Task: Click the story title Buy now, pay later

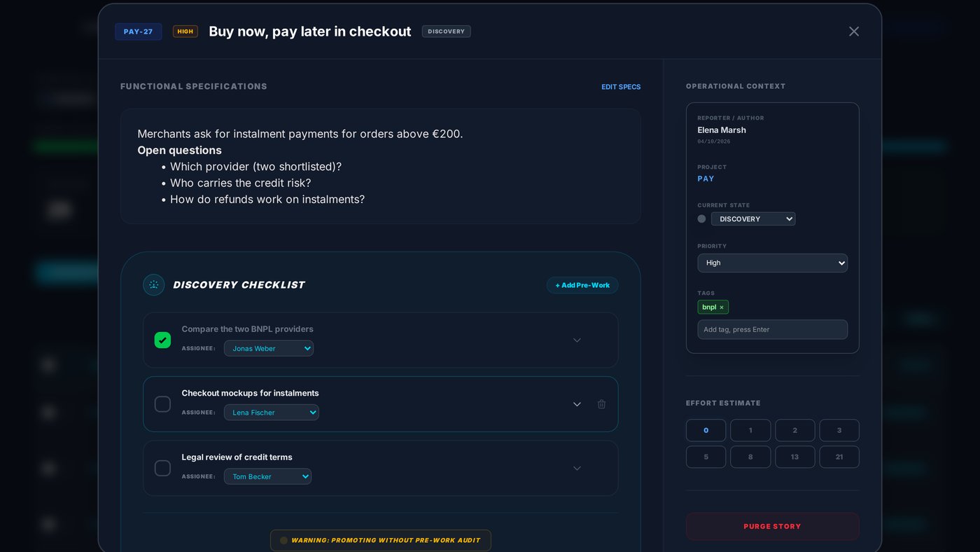Action: [x=310, y=32]
